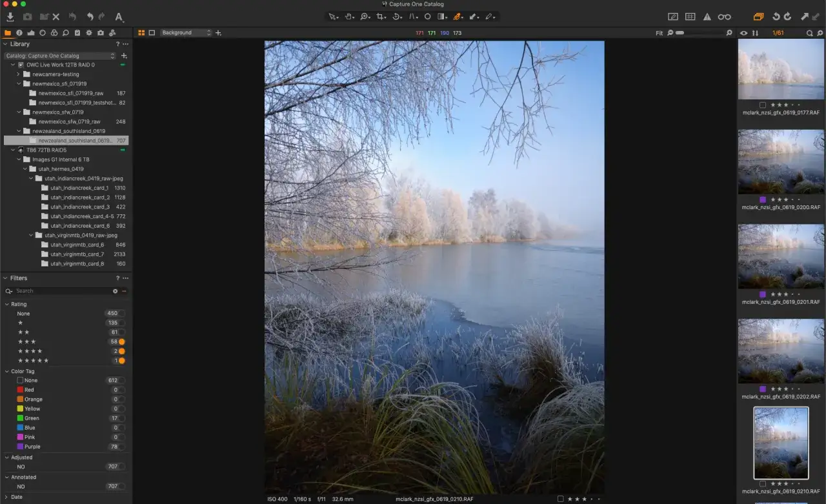This screenshot has width=826, height=504.
Task: Select the Crop tool
Action: tap(381, 16)
